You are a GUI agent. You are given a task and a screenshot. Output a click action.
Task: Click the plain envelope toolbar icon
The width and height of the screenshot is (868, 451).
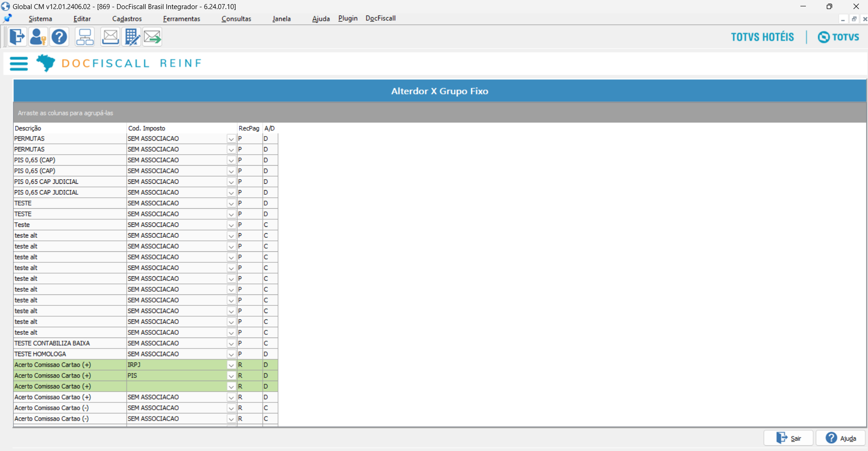coord(110,37)
